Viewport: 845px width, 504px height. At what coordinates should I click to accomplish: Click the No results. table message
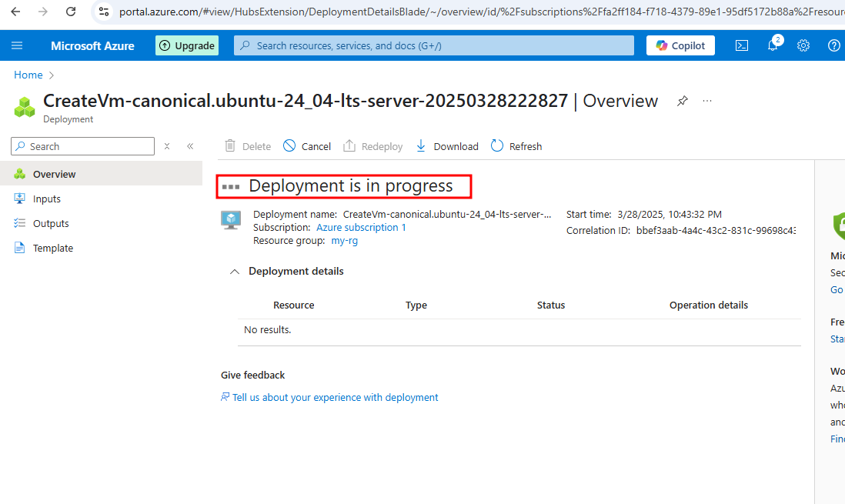(267, 329)
